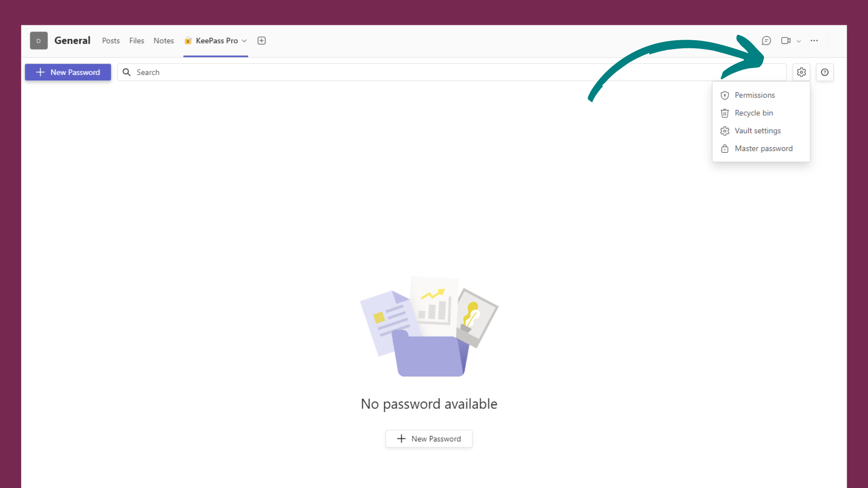Click the New Password button
Screen dimensions: 868x488
68,72
